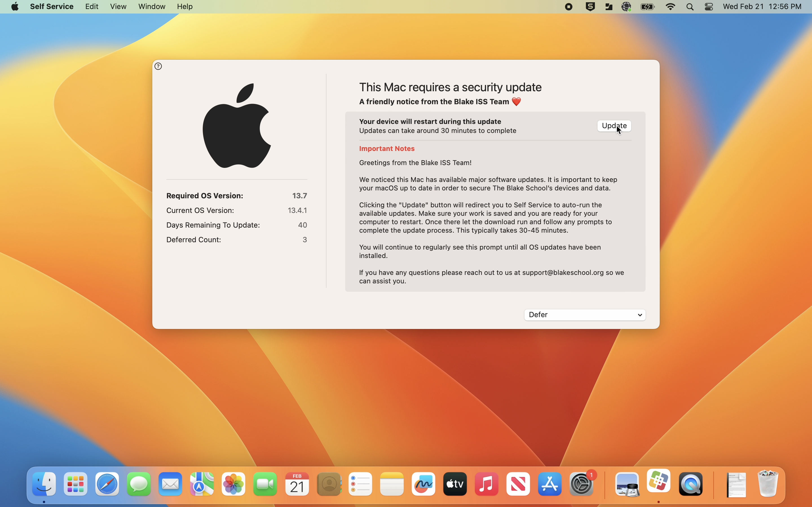The image size is (812, 507).
Task: Click the battery status icon
Action: 648,7
